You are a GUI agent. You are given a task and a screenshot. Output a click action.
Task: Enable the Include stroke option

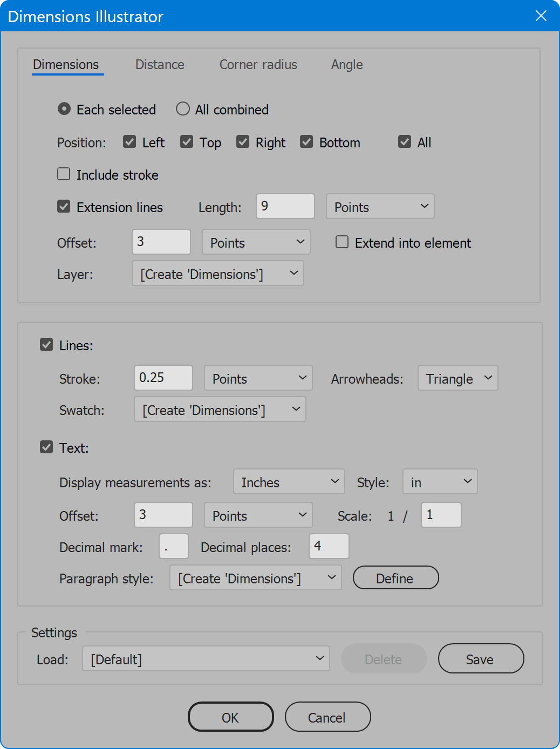click(64, 174)
